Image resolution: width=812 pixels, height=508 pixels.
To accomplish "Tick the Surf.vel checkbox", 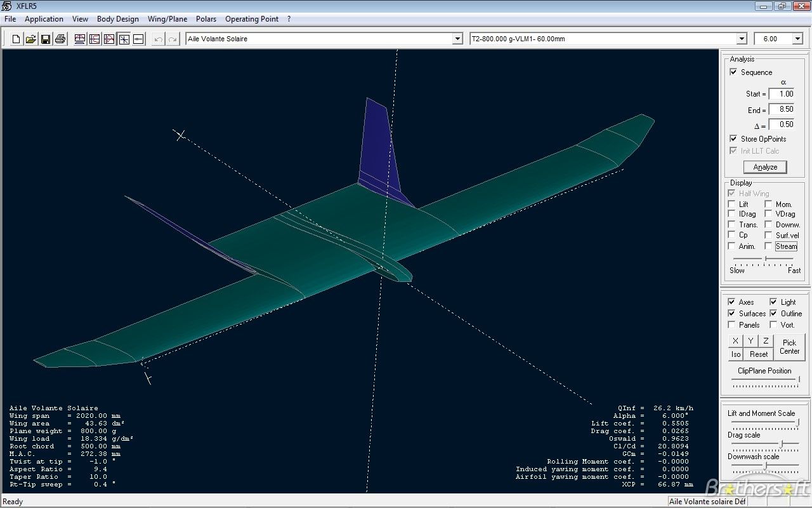I will point(768,235).
